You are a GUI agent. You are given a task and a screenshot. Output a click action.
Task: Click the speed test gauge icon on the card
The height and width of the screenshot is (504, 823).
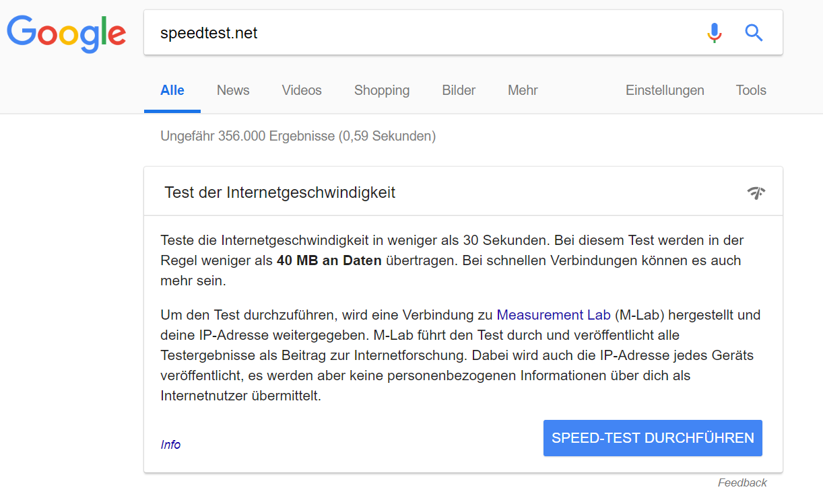point(756,192)
